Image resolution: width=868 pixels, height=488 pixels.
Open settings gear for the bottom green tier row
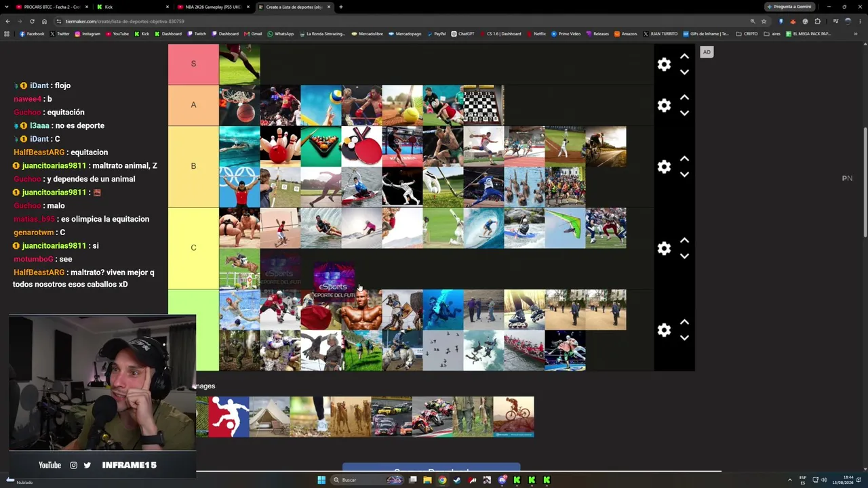664,330
